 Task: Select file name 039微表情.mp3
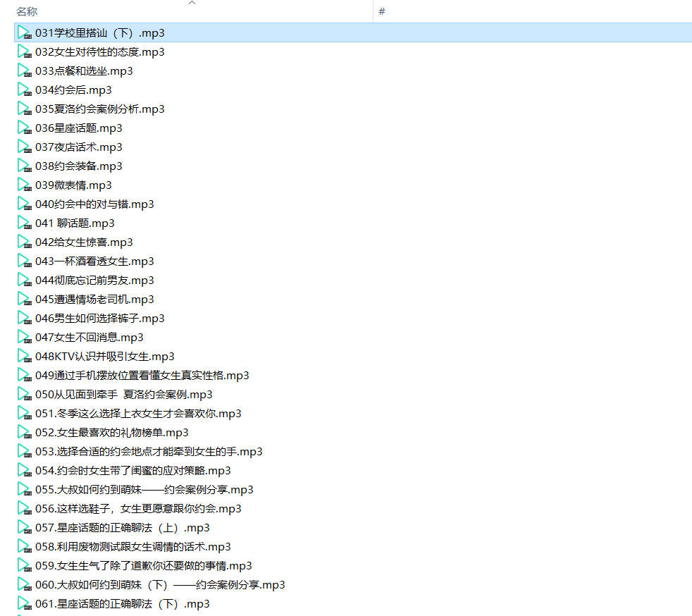coord(73,185)
